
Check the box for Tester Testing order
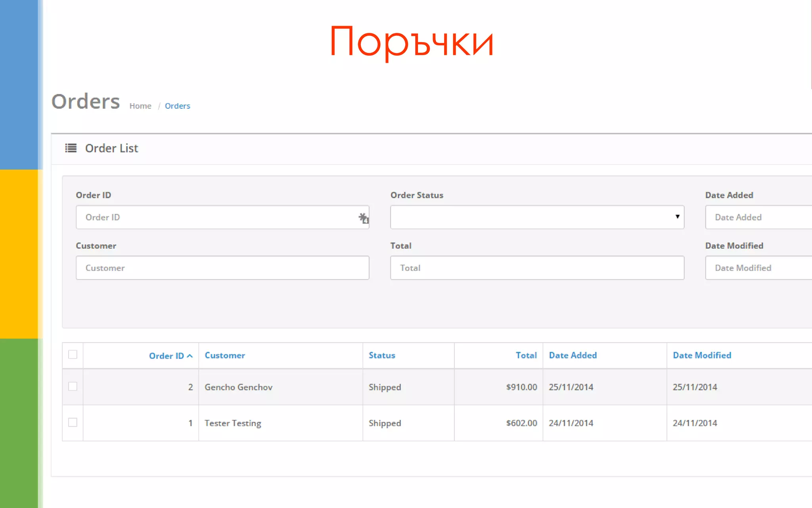[x=73, y=422]
